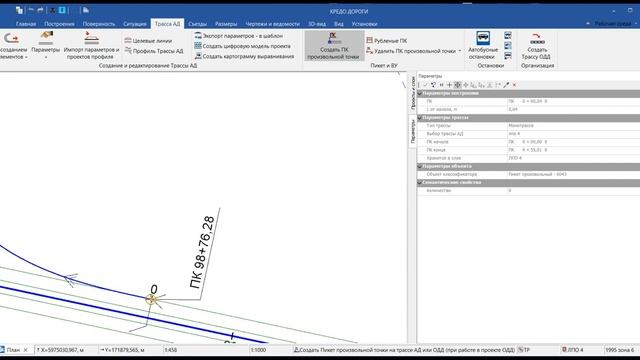Click the Объект классификатора value
Image resolution: width=640 pixels, height=360 pixels.
(x=573, y=174)
